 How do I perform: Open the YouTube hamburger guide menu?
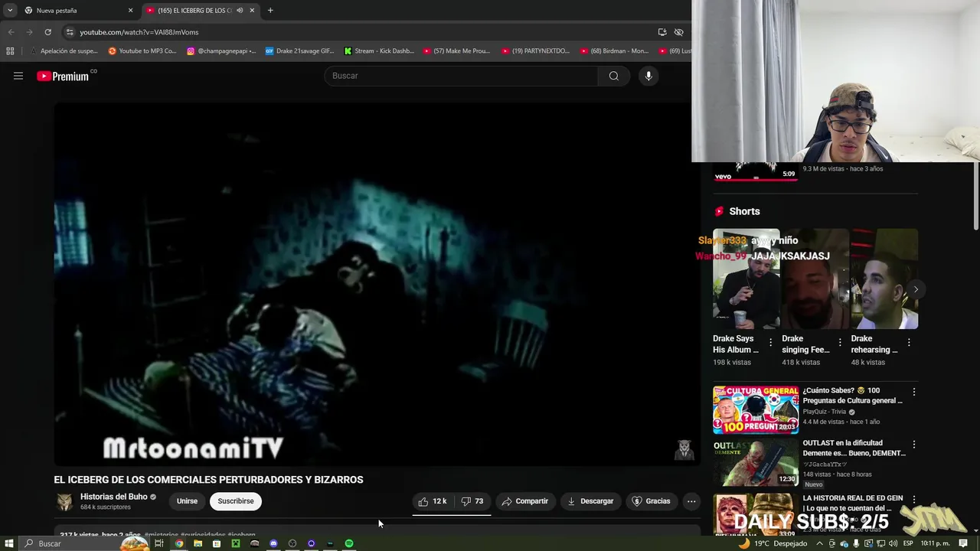pos(18,76)
